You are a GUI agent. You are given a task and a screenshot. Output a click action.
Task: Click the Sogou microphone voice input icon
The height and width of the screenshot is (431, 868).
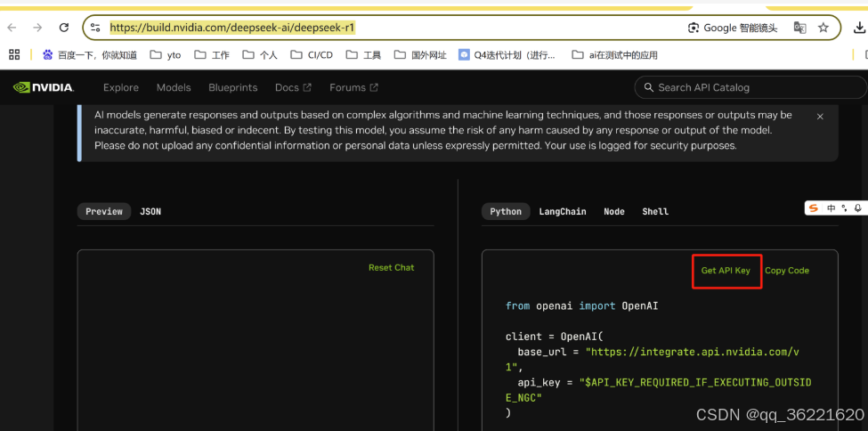[x=857, y=208]
